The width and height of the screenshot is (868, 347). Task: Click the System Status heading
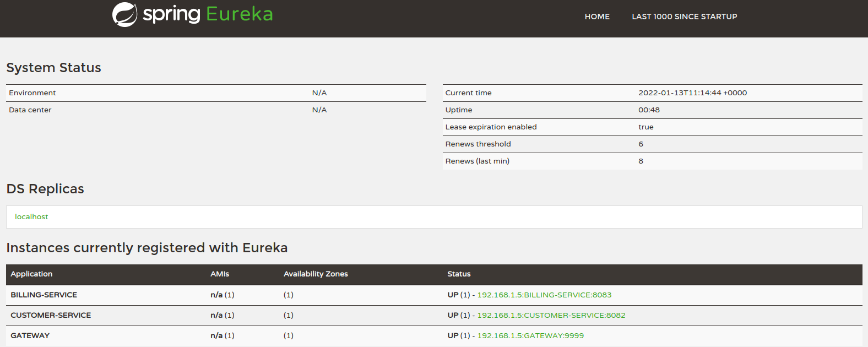[x=54, y=68]
